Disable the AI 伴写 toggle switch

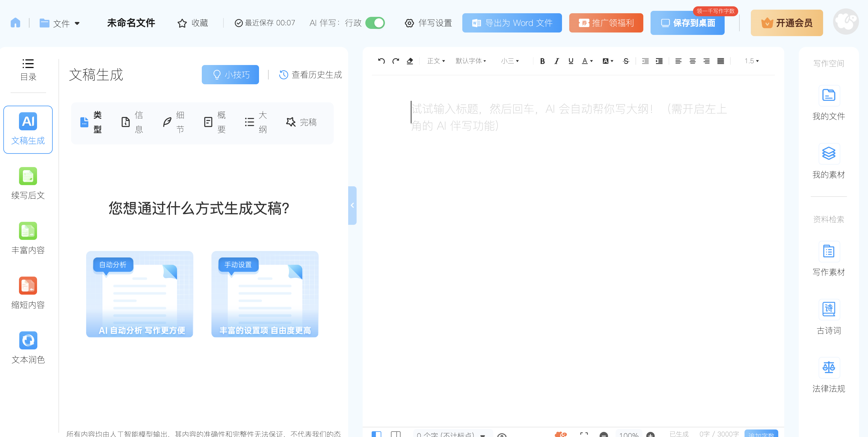pos(376,23)
